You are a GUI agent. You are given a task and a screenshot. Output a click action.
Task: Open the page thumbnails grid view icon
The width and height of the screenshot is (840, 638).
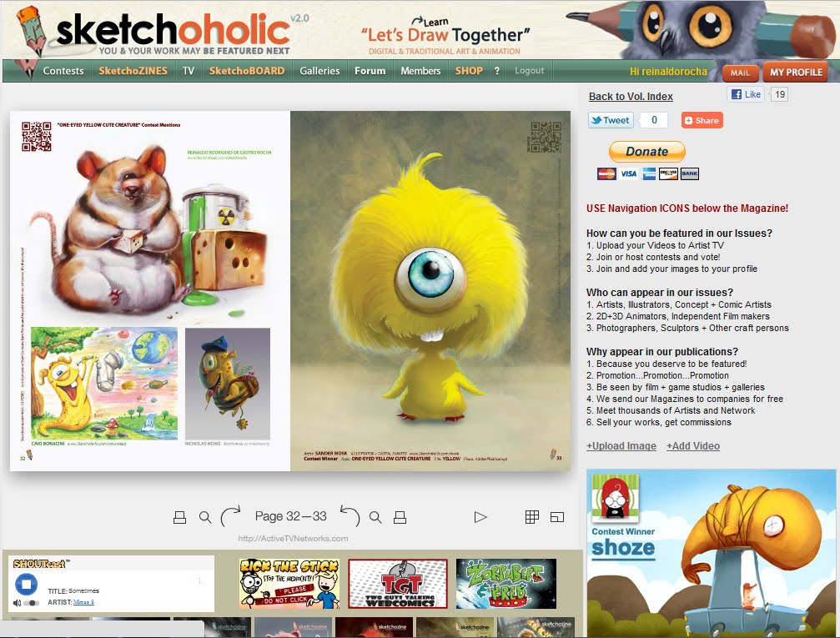(532, 516)
